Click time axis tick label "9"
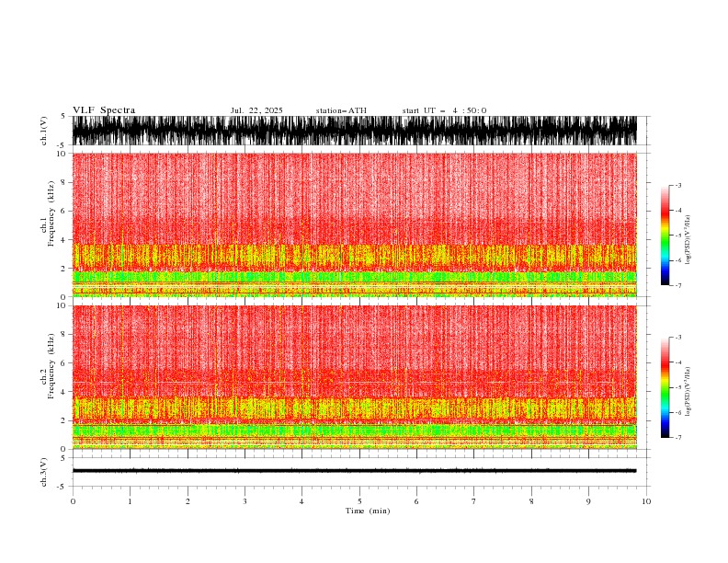 tap(588, 501)
